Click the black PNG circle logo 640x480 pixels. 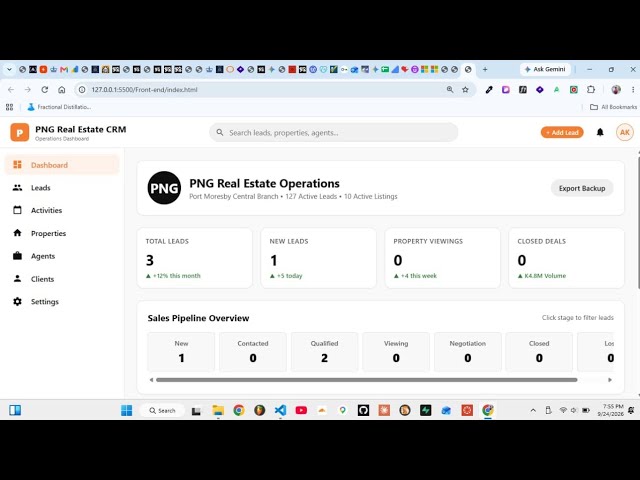[164, 188]
